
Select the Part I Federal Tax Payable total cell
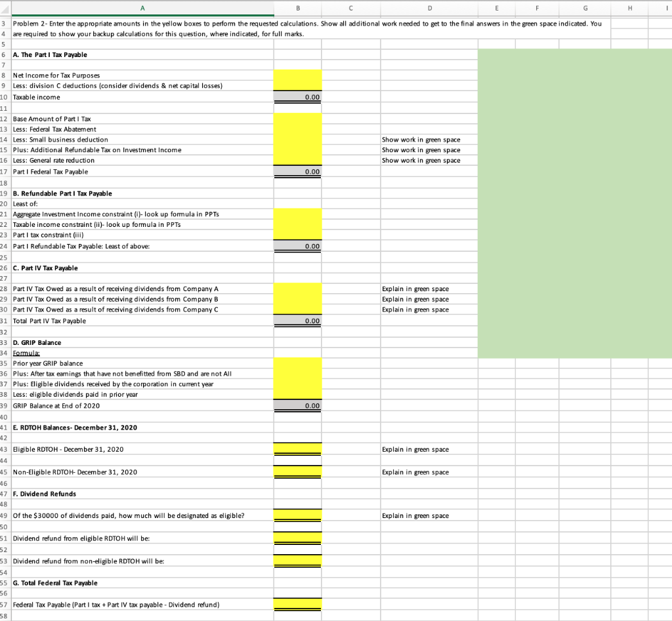pyautogui.click(x=297, y=171)
